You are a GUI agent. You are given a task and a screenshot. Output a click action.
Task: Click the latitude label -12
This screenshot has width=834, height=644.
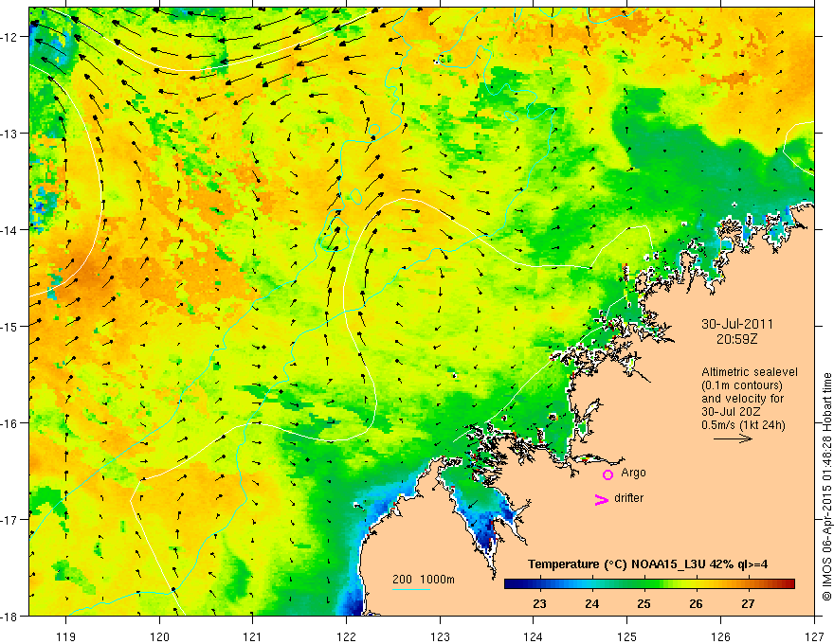pyautogui.click(x=9, y=37)
